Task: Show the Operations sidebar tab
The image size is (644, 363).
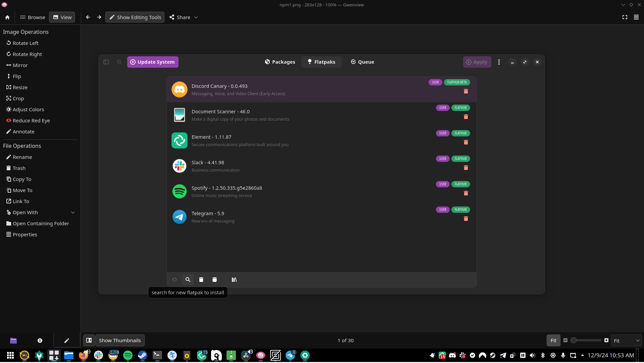Action: (x=66, y=341)
